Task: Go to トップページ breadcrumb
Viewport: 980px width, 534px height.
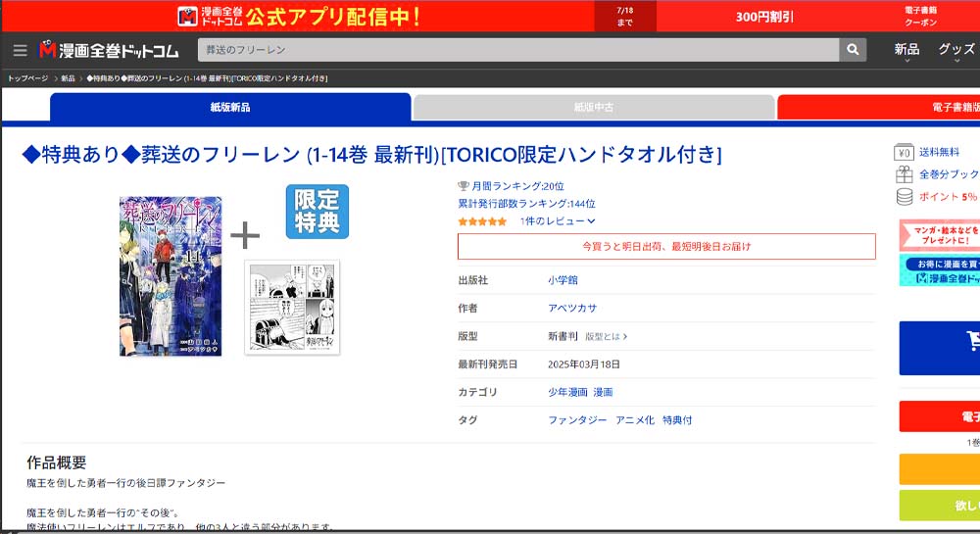Action: click(x=27, y=78)
